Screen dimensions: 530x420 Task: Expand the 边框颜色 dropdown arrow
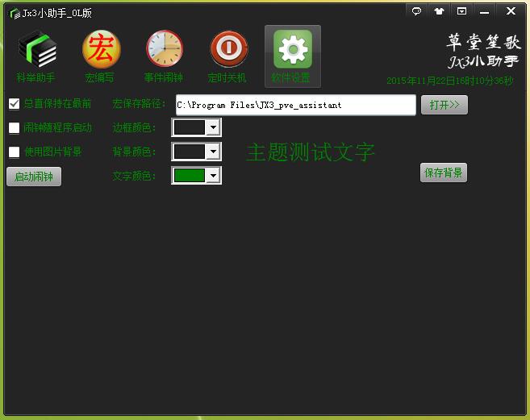click(x=213, y=127)
